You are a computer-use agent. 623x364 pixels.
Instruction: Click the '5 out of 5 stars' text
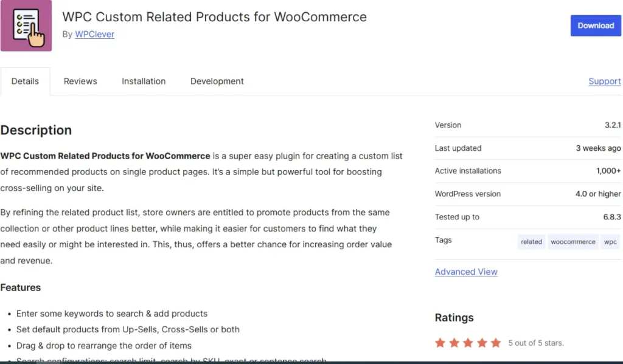[536, 343]
